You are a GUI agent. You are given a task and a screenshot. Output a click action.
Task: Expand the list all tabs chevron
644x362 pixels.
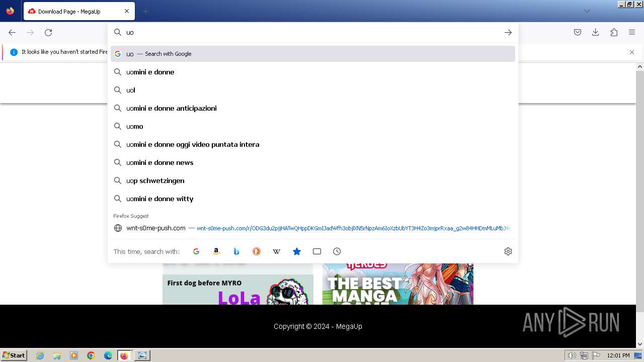coord(587,11)
